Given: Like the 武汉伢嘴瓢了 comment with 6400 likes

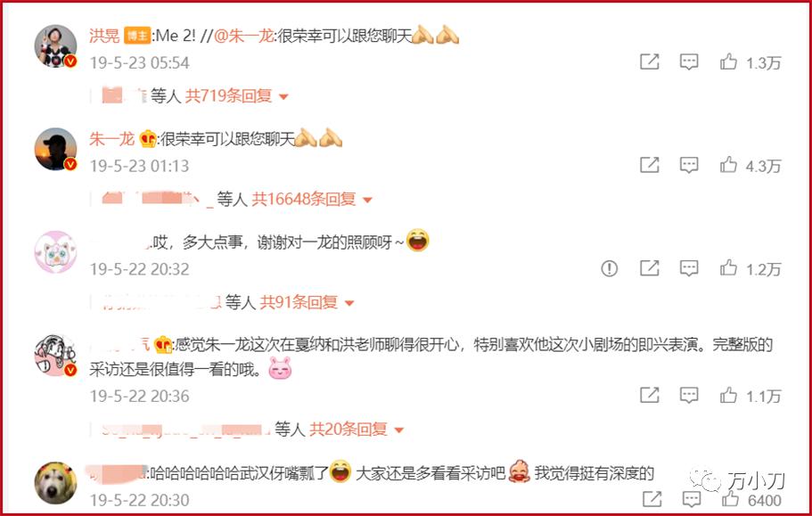Looking at the screenshot, I should 731,498.
